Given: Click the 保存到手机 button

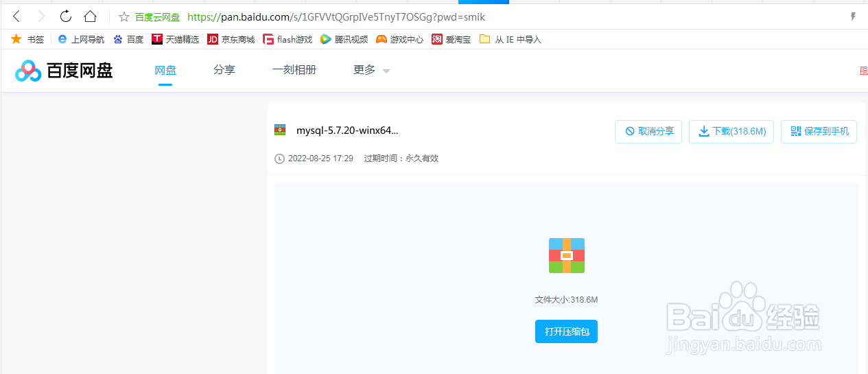Looking at the screenshot, I should click(x=819, y=132).
